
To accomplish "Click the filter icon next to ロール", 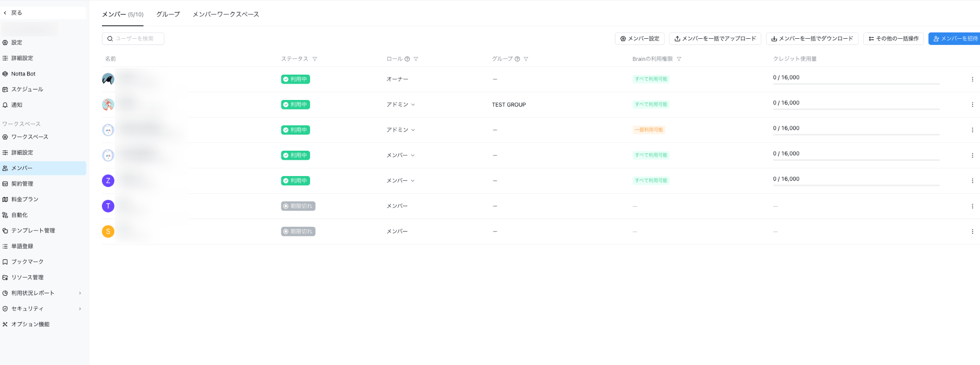I will [416, 59].
